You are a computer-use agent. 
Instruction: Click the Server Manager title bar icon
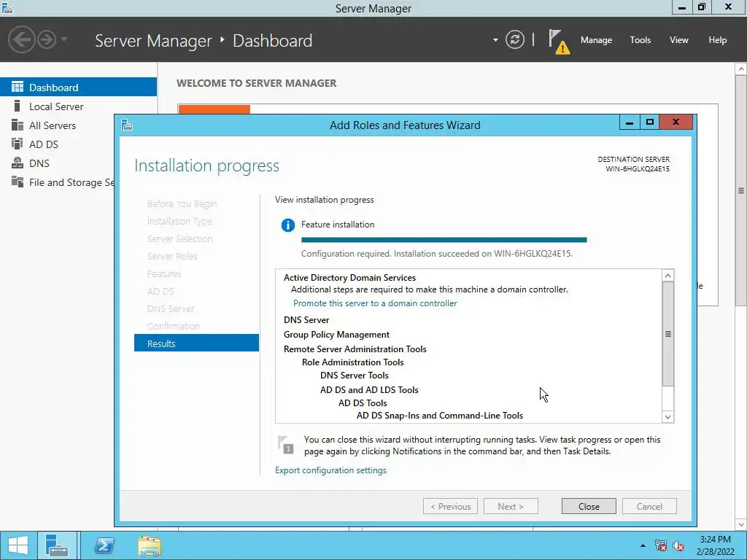tap(7, 7)
